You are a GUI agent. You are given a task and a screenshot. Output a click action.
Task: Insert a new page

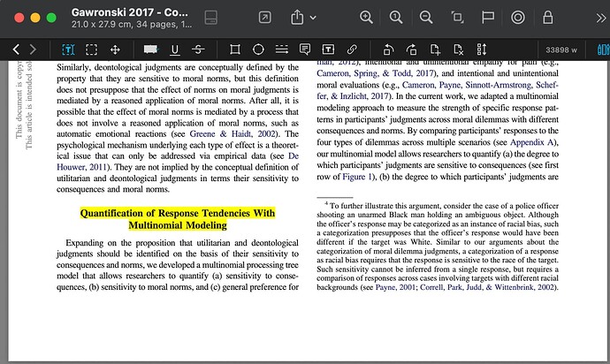pyautogui.click(x=435, y=49)
